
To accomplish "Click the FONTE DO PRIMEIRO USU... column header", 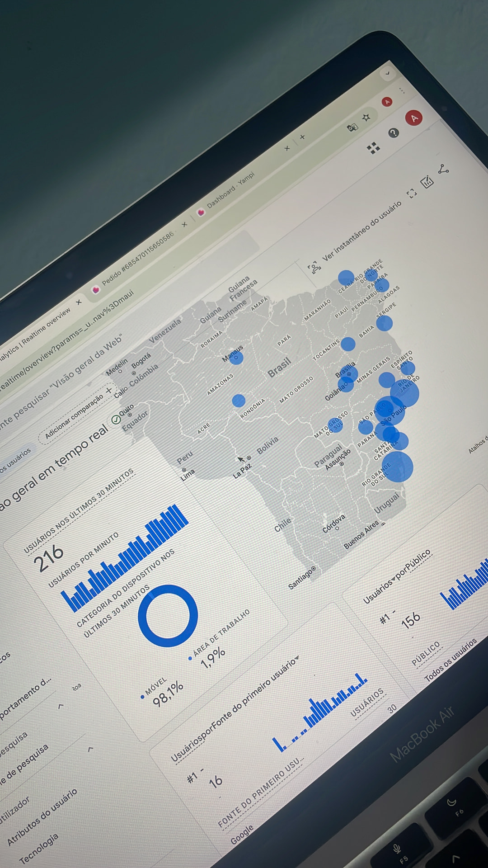I will coord(261,793).
